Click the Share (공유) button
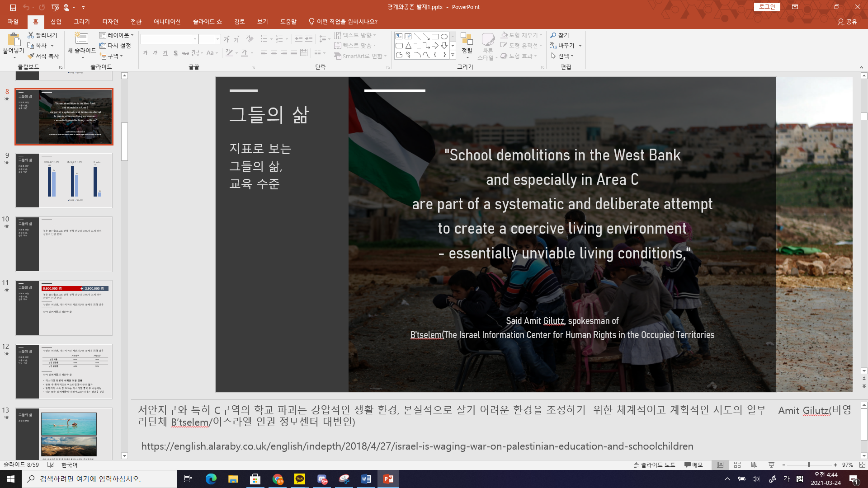The width and height of the screenshot is (868, 488). click(x=847, y=22)
